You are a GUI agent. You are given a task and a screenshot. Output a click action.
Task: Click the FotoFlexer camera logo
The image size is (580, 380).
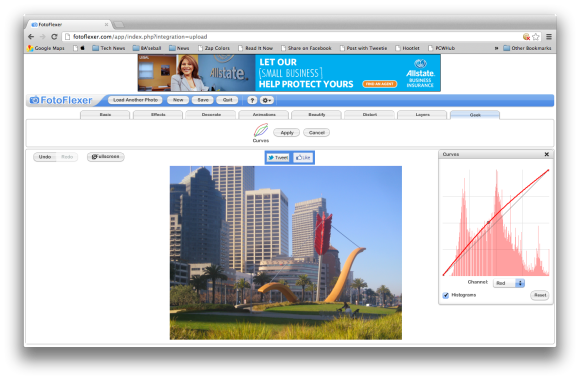click(34, 100)
